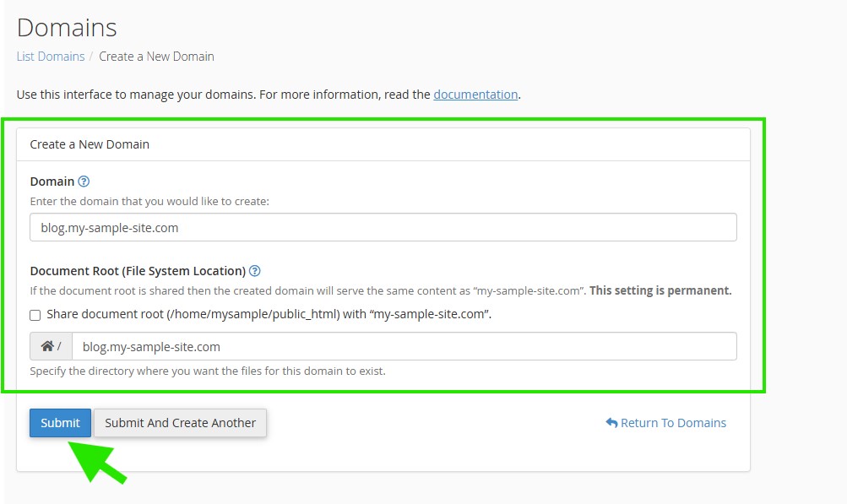847x504 pixels.
Task: Click the Domains page heading
Action: click(x=67, y=28)
